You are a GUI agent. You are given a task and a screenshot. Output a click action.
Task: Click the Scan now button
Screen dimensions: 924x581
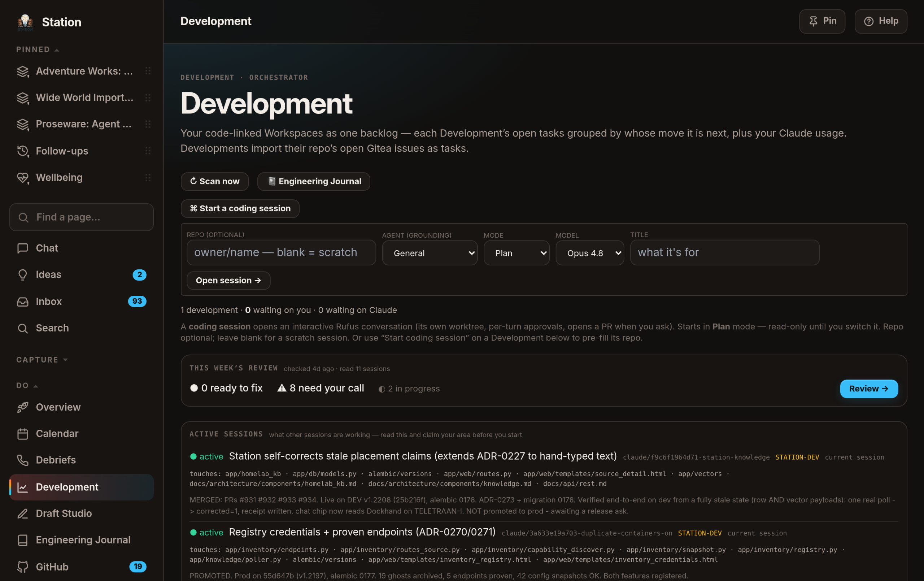coord(215,181)
